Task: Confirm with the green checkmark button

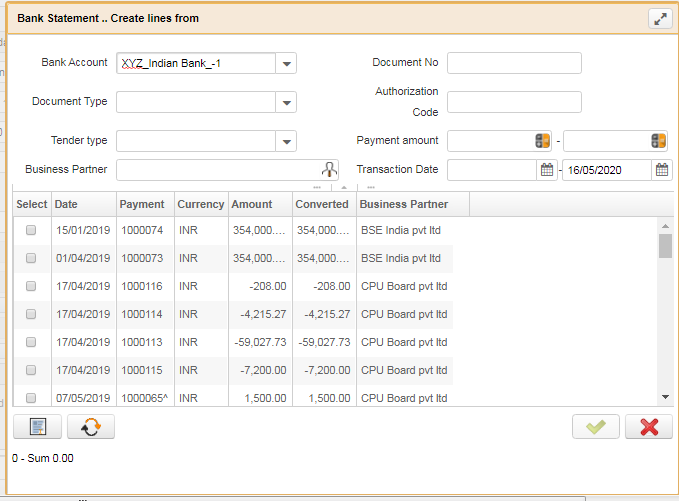Action: (x=596, y=427)
